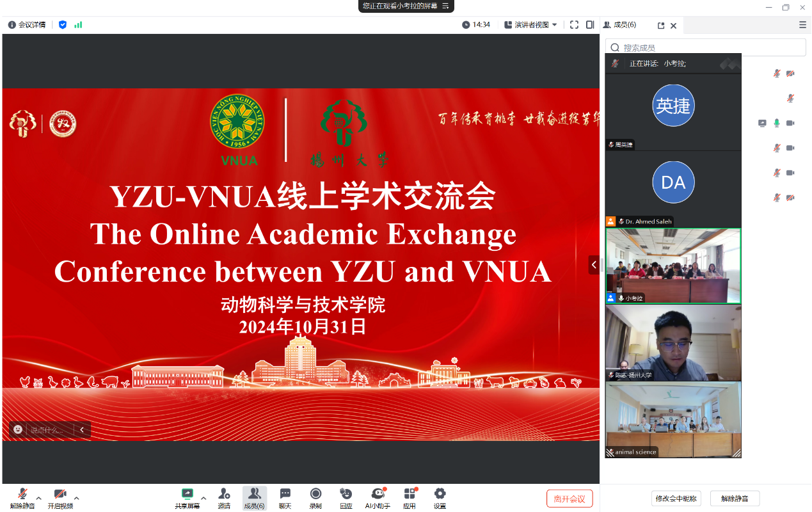812x512 pixels.
Task: Open the 聊天 chat icon
Action: point(285,497)
